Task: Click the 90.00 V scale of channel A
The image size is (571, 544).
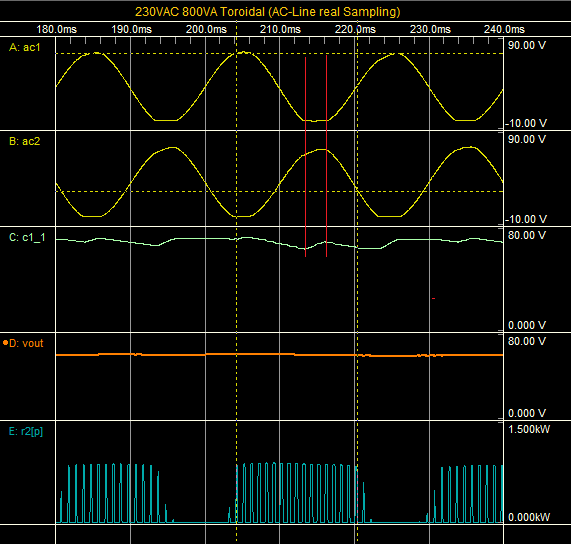Action: point(527,45)
